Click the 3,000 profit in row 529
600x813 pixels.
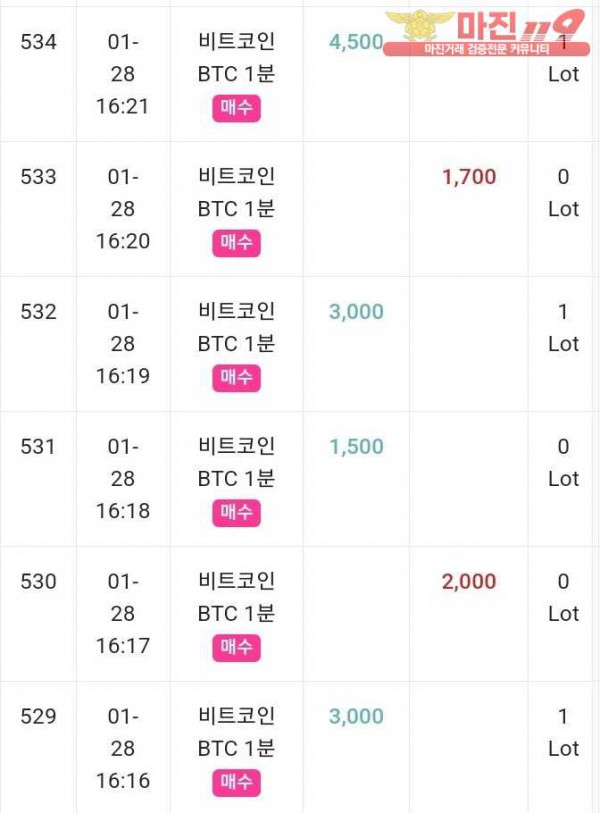click(x=356, y=717)
